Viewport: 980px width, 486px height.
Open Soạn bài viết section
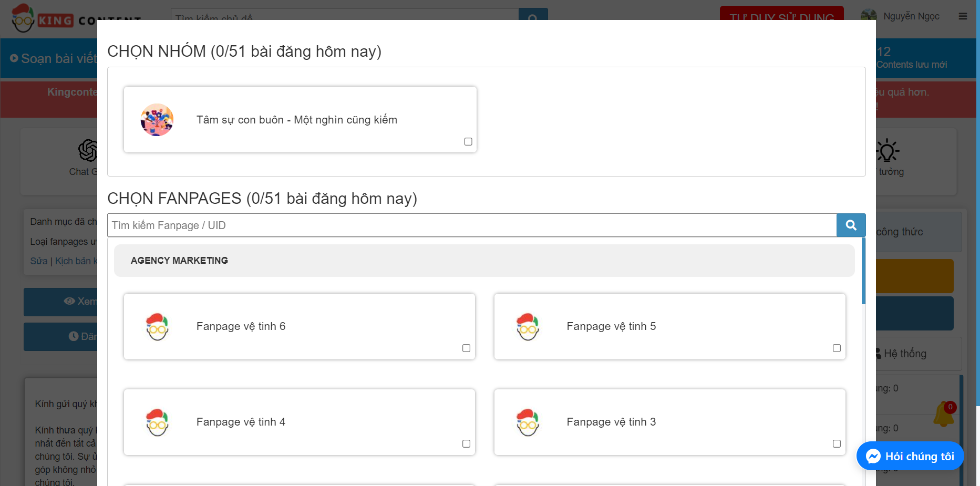54,58
